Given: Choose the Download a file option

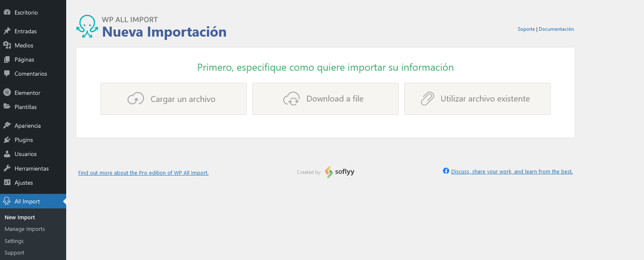Looking at the screenshot, I should click(325, 99).
